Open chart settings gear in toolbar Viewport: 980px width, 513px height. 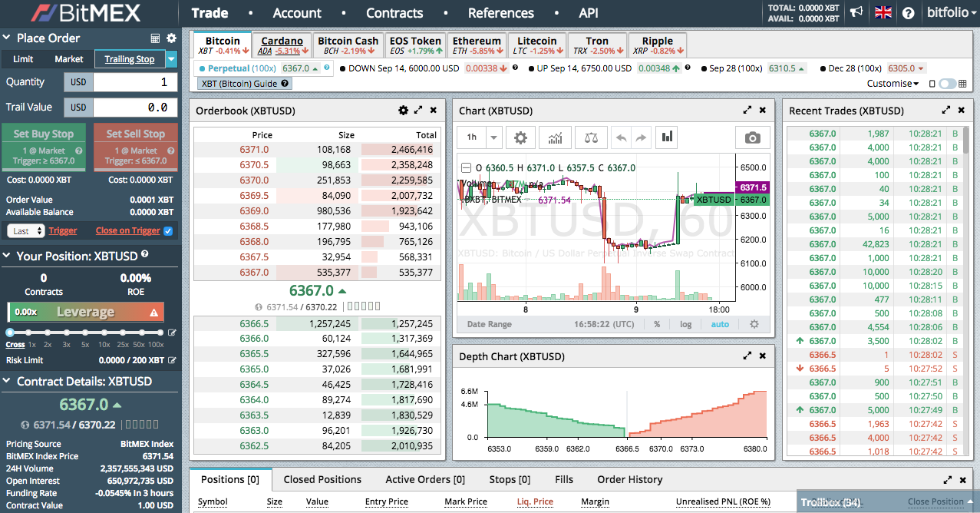pos(520,137)
